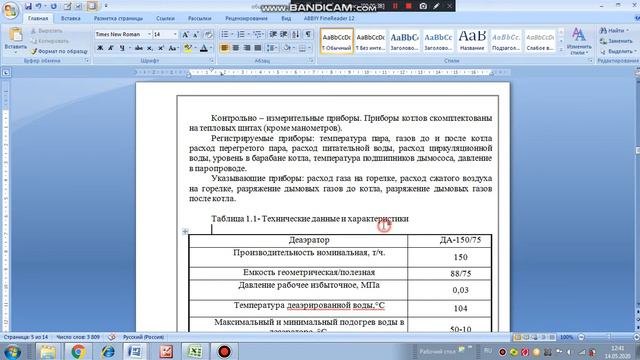This screenshot has width=640, height=360.
Task: Click Copy (Копировать) in clipboard group
Action: point(49,41)
